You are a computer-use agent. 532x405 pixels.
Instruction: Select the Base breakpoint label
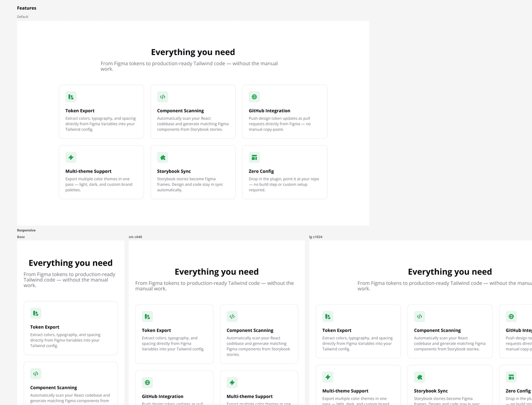pyautogui.click(x=20, y=236)
